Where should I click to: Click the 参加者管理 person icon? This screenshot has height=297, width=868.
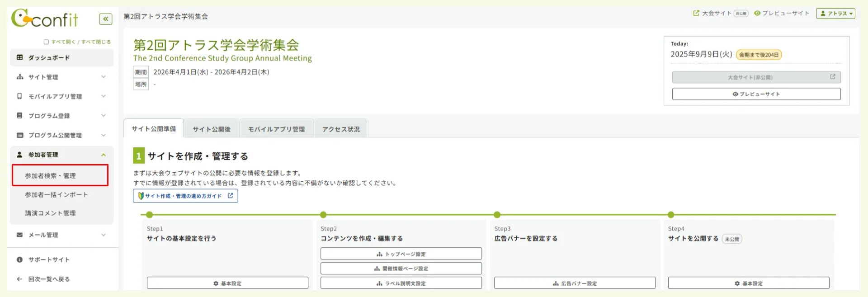tap(19, 155)
